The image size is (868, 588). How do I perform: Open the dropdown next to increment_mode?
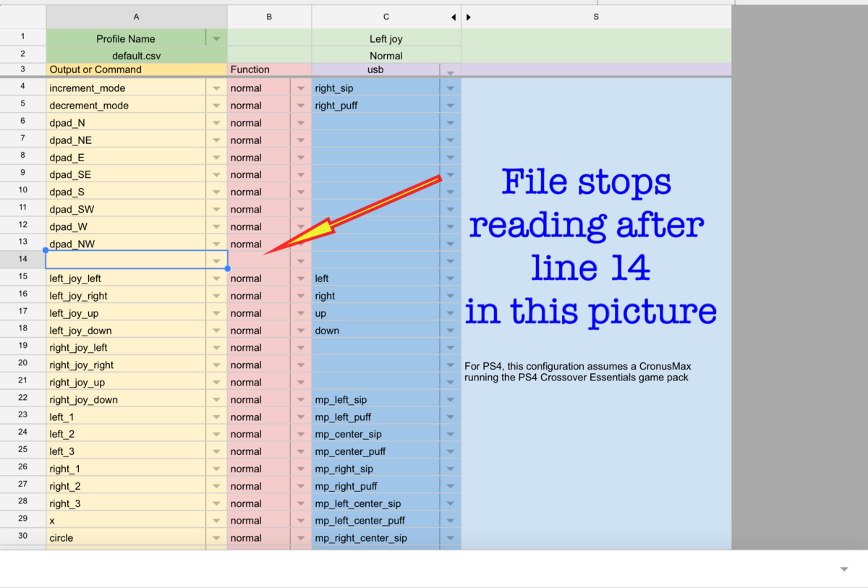(x=215, y=88)
